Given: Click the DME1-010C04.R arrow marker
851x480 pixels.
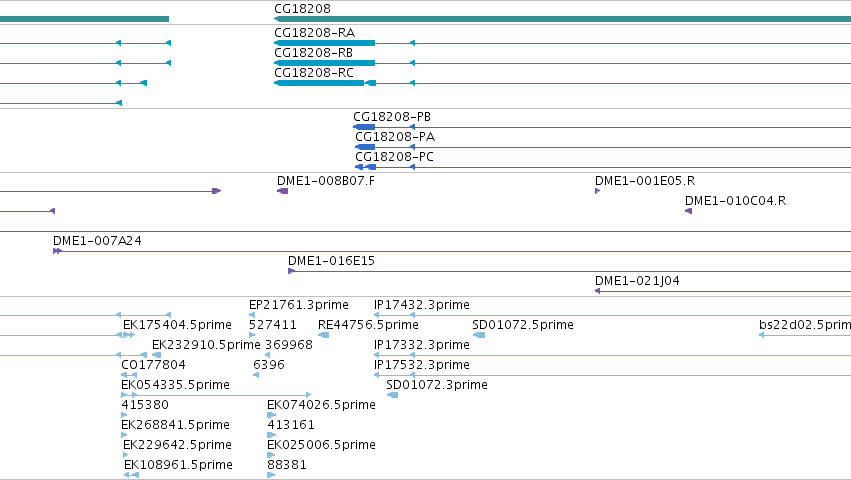Looking at the screenshot, I should pyautogui.click(x=688, y=211).
